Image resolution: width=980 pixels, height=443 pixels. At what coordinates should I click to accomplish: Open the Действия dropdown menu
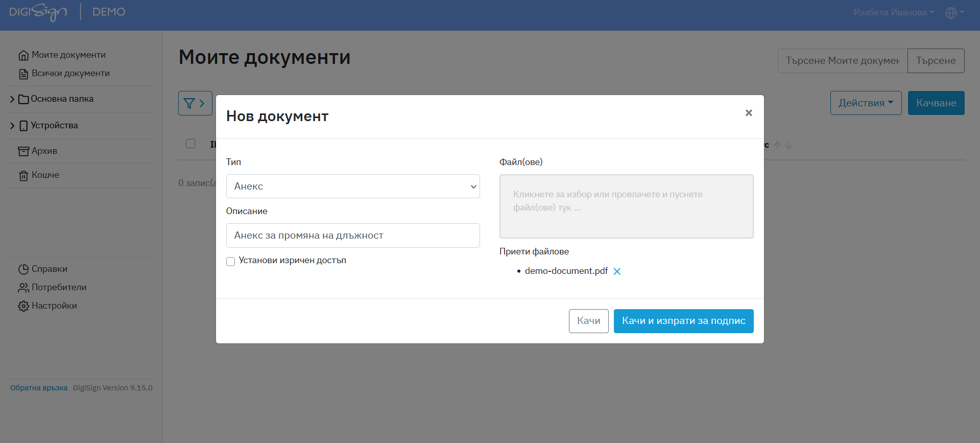tap(866, 103)
